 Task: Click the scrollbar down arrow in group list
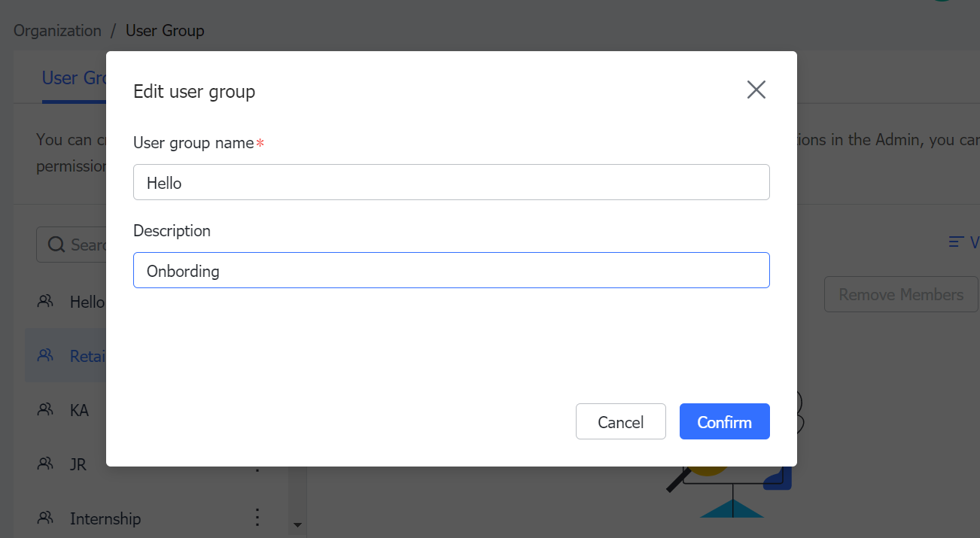[297, 525]
